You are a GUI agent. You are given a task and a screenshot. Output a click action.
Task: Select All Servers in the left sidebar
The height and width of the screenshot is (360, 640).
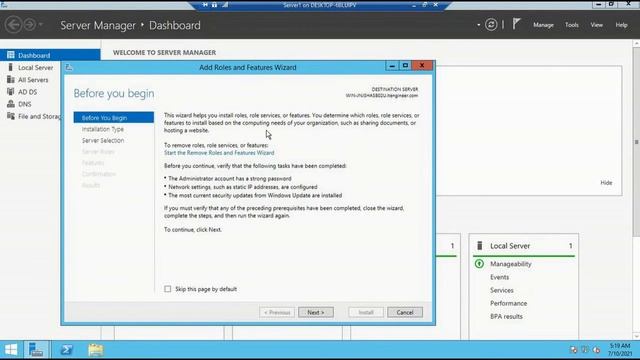[x=33, y=80]
